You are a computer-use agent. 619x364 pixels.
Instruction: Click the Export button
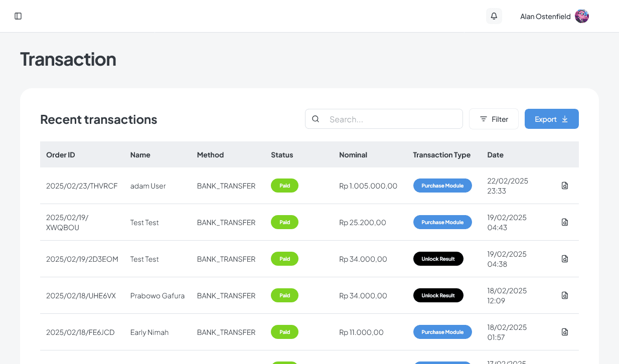(x=552, y=119)
